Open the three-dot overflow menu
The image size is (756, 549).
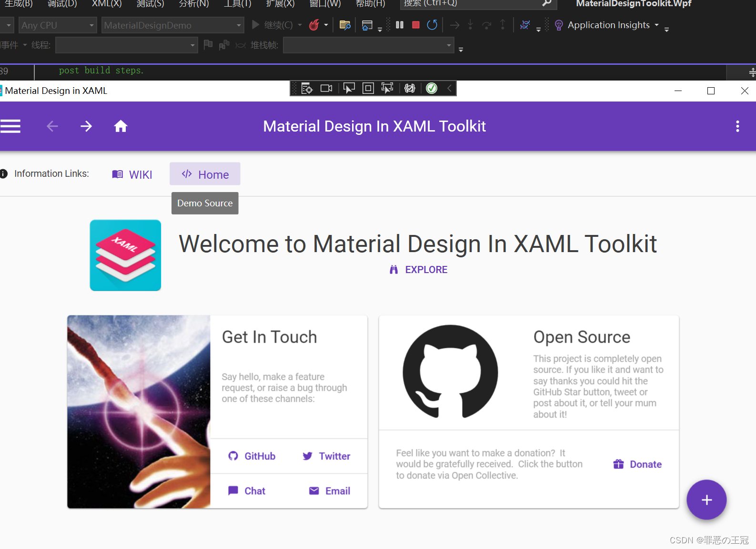(737, 126)
